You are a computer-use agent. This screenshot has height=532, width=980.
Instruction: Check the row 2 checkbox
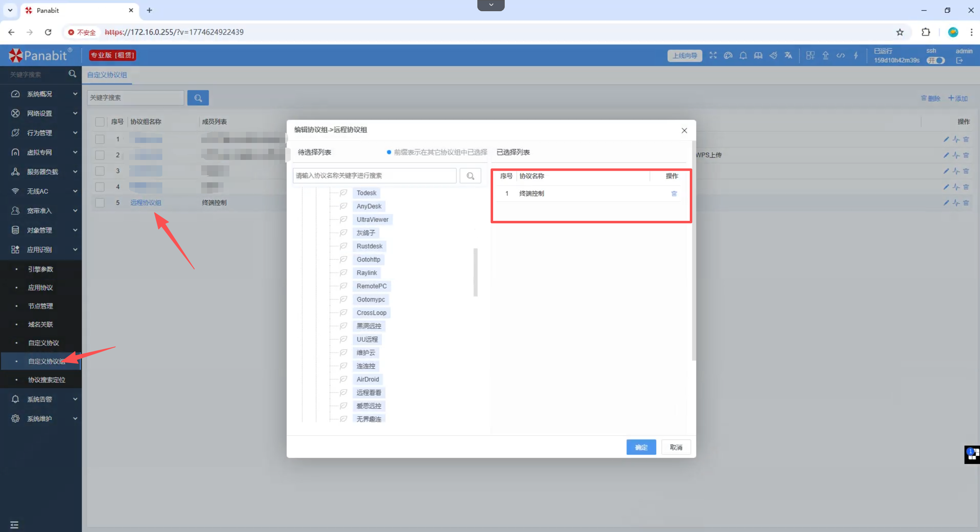pos(100,155)
